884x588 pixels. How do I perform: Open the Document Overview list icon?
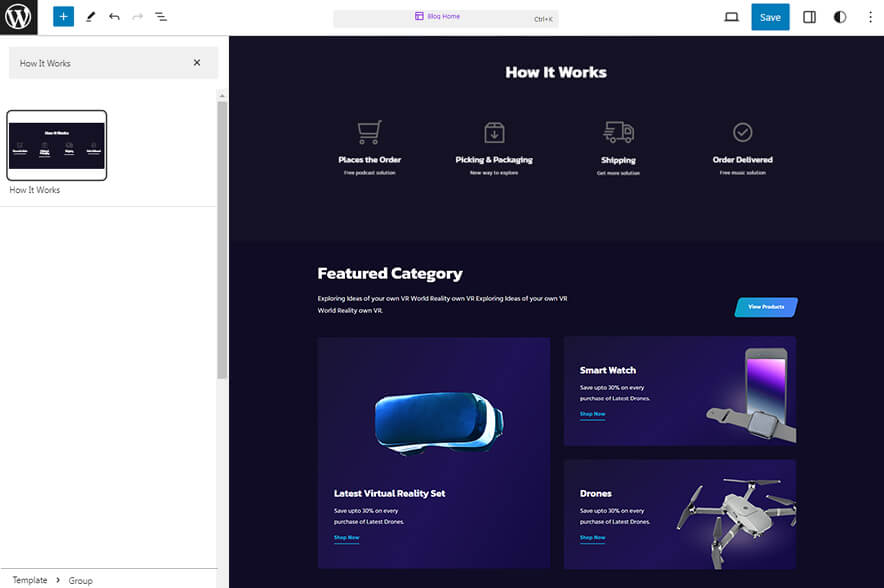pos(161,17)
